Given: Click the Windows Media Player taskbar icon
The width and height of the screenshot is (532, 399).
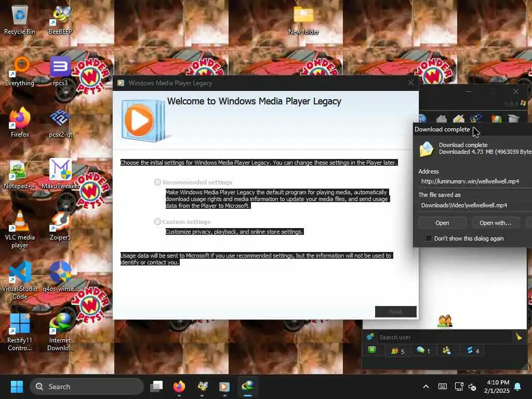Looking at the screenshot, I should click(224, 387).
